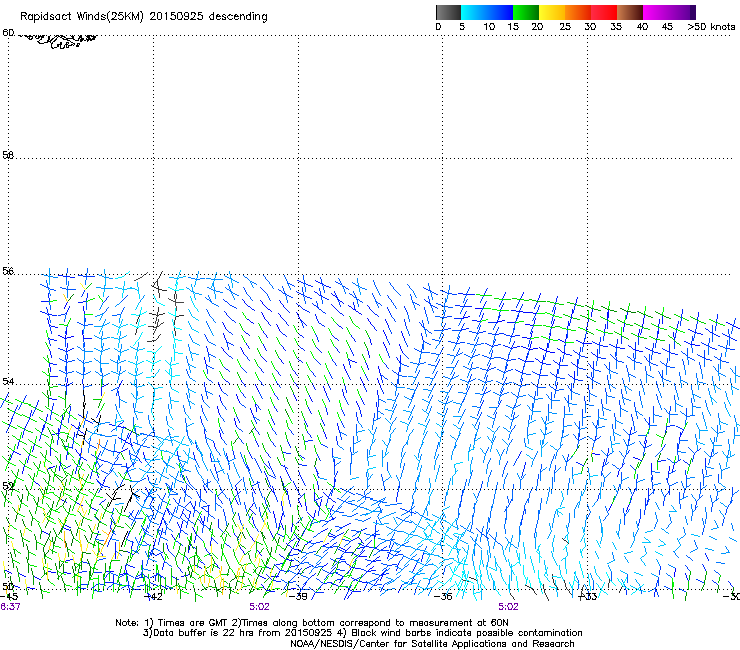740x650 pixels.
Task: Click the legend number '25'
Action: coord(565,27)
